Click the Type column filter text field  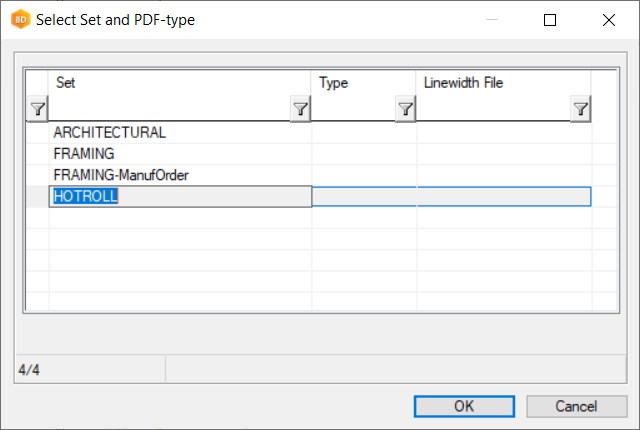(354, 109)
